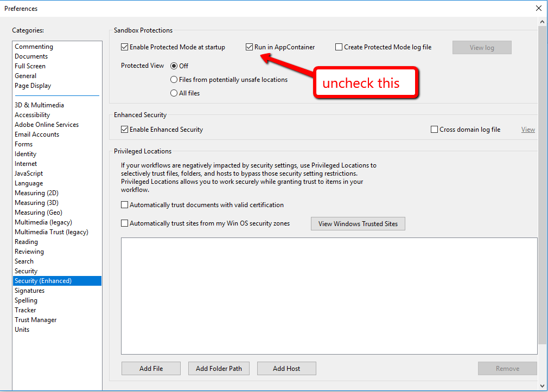This screenshot has height=392, width=548.
Task: Disable Enable Protected Mode at startup
Action: coord(124,47)
